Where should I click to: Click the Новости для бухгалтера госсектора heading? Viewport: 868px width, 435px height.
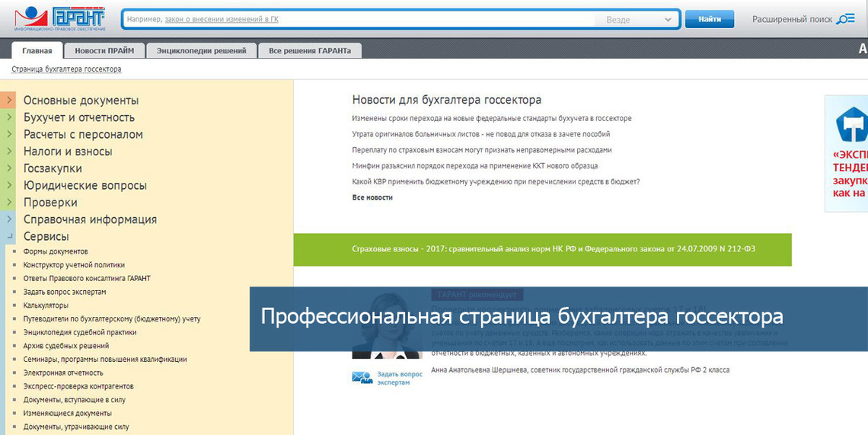pos(447,100)
